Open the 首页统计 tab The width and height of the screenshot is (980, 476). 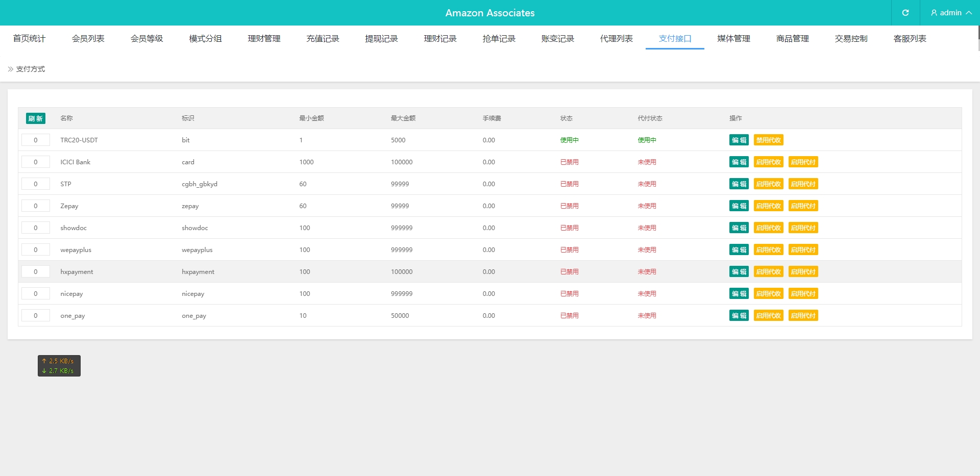coord(29,39)
